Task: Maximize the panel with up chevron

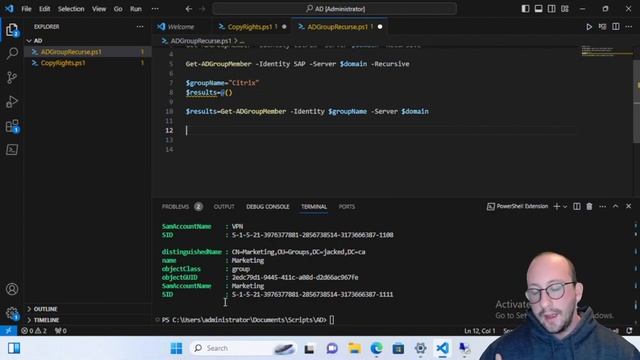Action: point(616,207)
